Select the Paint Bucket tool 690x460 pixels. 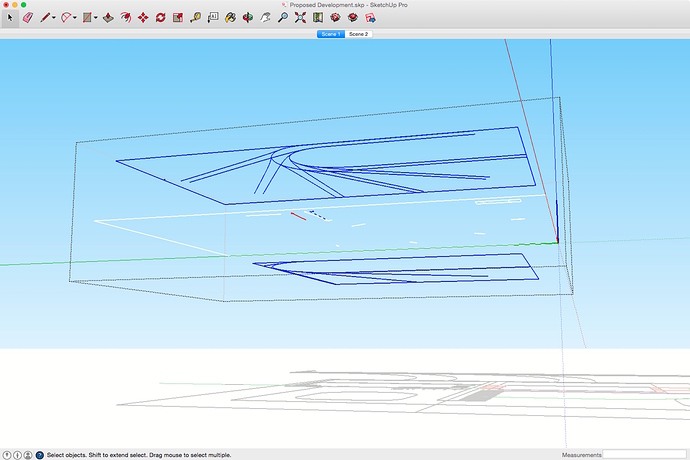pyautogui.click(x=230, y=18)
